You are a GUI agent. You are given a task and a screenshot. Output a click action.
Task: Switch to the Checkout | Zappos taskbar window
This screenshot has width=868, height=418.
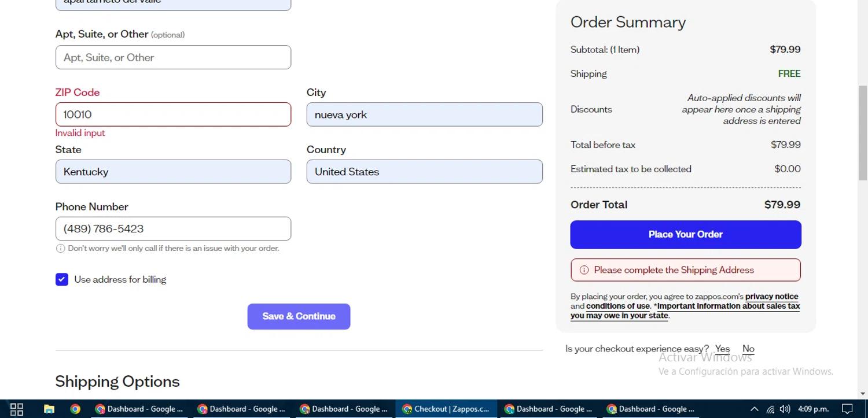pyautogui.click(x=446, y=409)
